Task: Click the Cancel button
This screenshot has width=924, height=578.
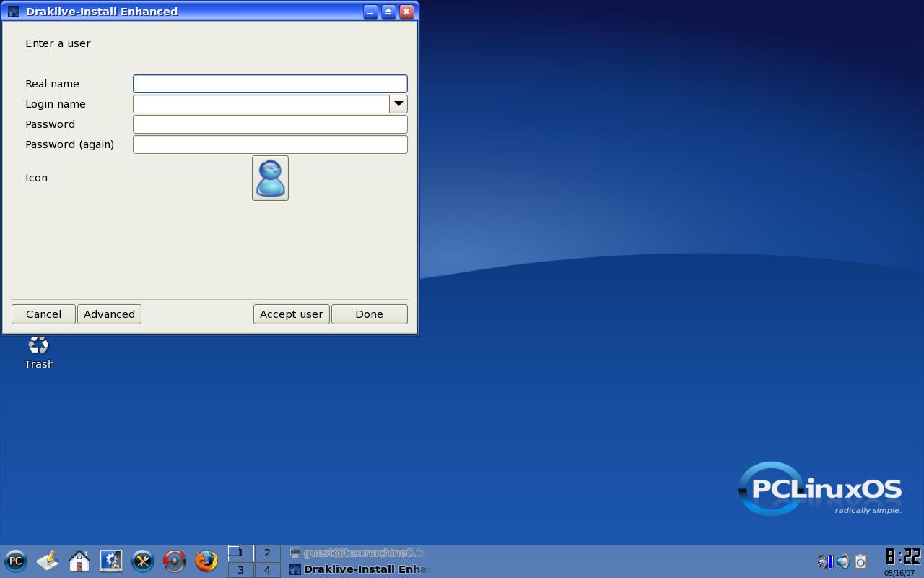Action: [43, 314]
